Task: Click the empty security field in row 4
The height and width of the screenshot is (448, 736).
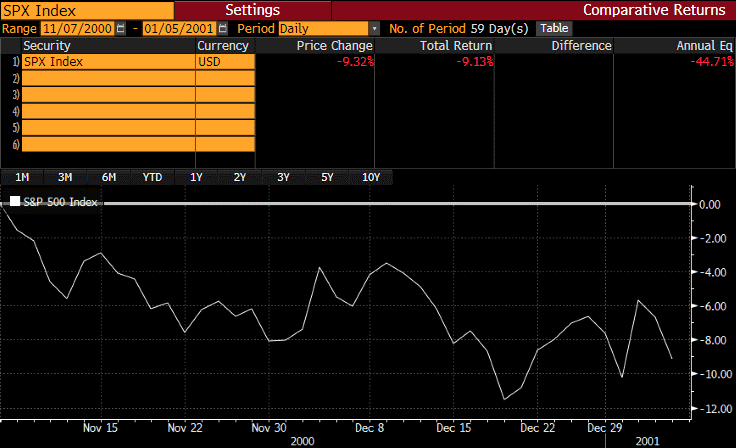Action: tap(108, 111)
